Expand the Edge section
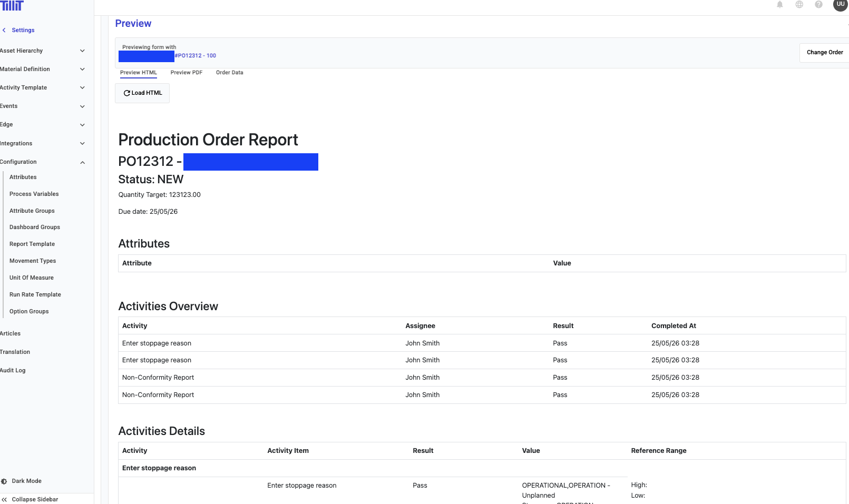The height and width of the screenshot is (504, 849). [x=42, y=125]
